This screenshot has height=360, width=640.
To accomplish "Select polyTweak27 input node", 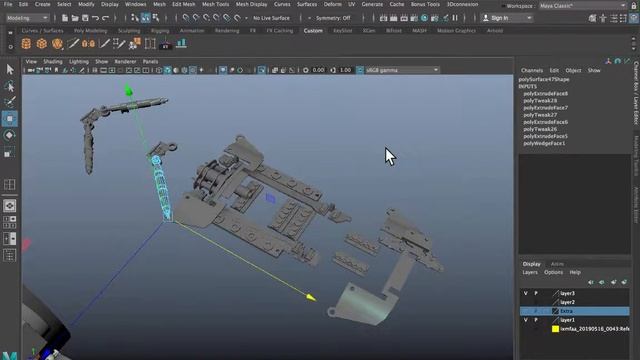I will click(540, 115).
